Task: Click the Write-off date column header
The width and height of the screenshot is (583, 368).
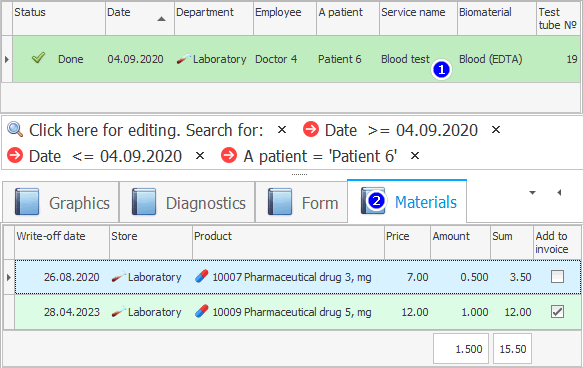Action: (x=62, y=242)
